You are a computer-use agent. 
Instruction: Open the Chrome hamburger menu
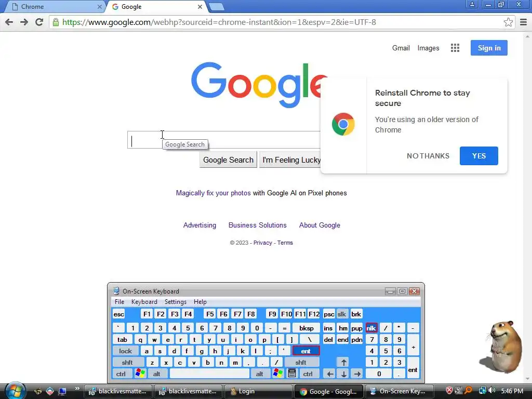pyautogui.click(x=524, y=22)
